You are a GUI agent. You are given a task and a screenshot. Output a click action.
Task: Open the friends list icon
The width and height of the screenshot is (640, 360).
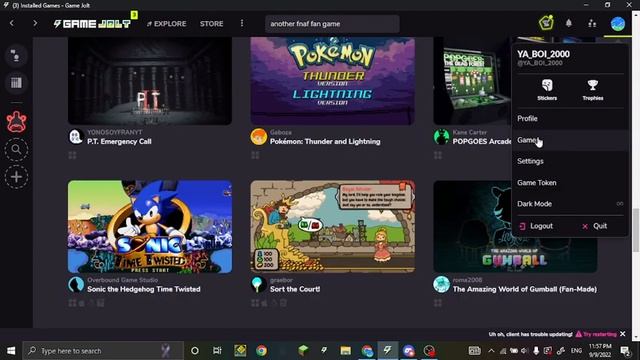point(592,23)
